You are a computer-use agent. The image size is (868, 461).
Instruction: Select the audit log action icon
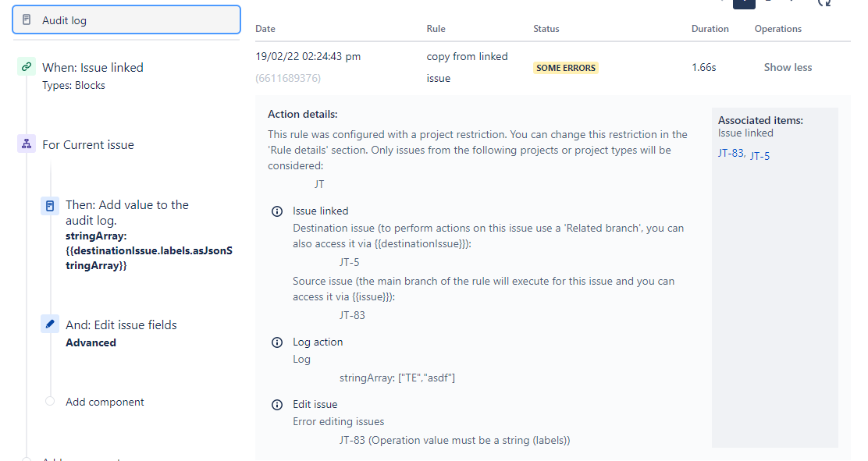click(x=50, y=206)
